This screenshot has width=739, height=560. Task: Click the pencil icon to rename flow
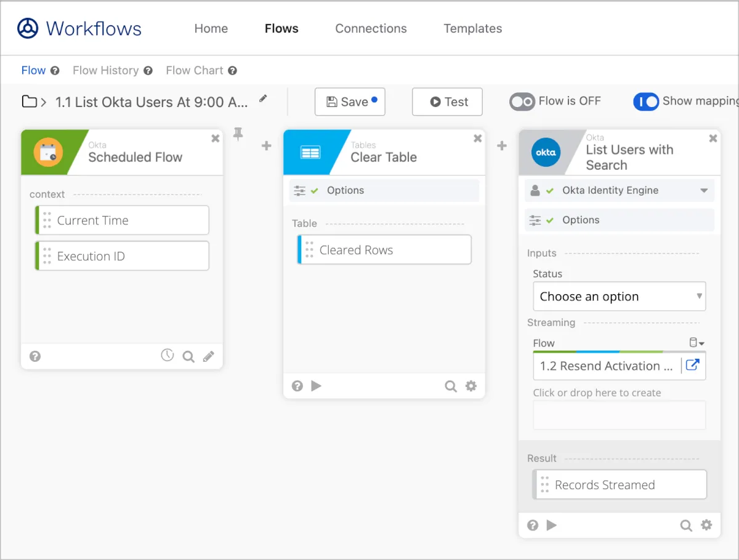(x=264, y=98)
